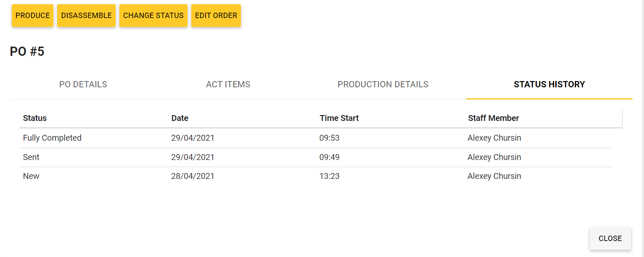The height and width of the screenshot is (257, 644).
Task: Click the DISASSEMBLE button
Action: (86, 16)
